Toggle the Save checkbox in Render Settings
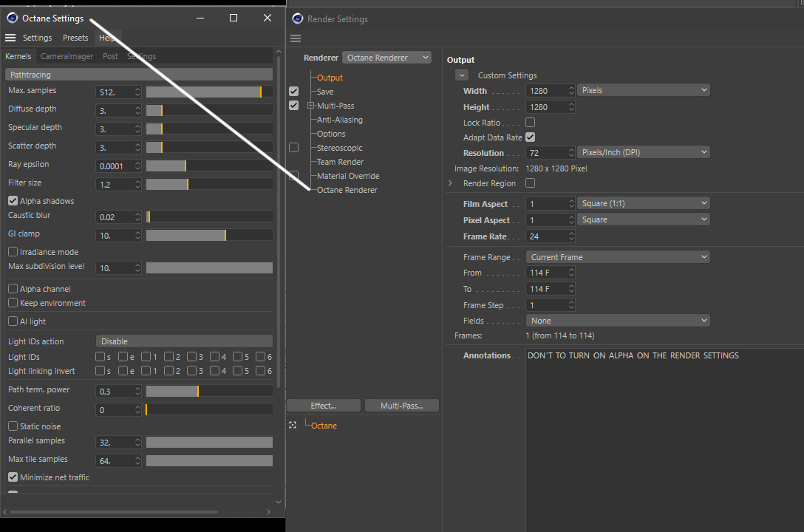Viewport: 804px width, 532px height. coord(294,91)
